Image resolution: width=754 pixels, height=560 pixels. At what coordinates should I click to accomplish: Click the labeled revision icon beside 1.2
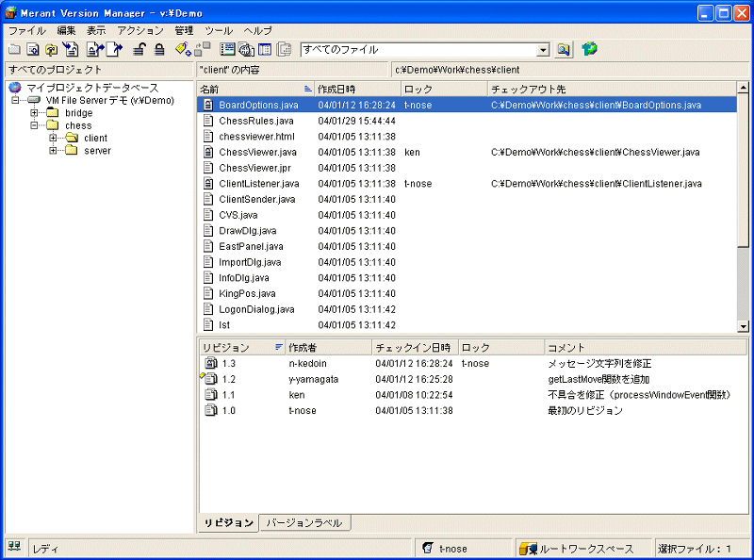[209, 379]
